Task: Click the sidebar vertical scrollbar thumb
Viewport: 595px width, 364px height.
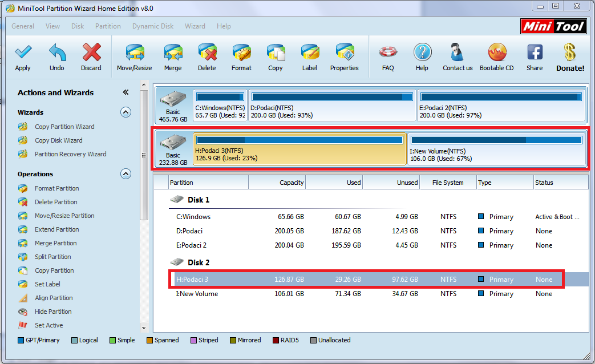Action: pyautogui.click(x=144, y=155)
